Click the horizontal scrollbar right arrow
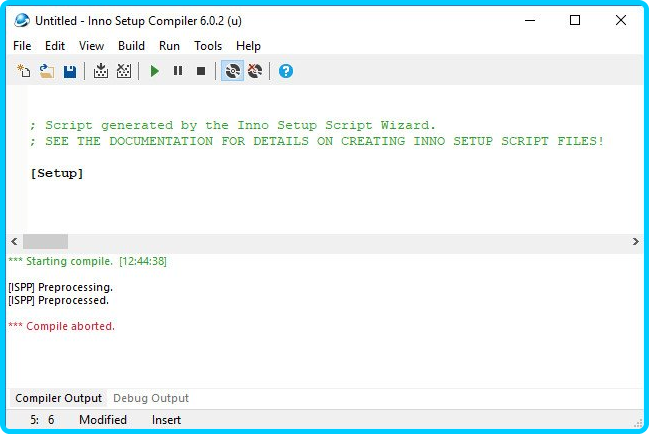Image resolution: width=649 pixels, height=434 pixels. click(635, 242)
